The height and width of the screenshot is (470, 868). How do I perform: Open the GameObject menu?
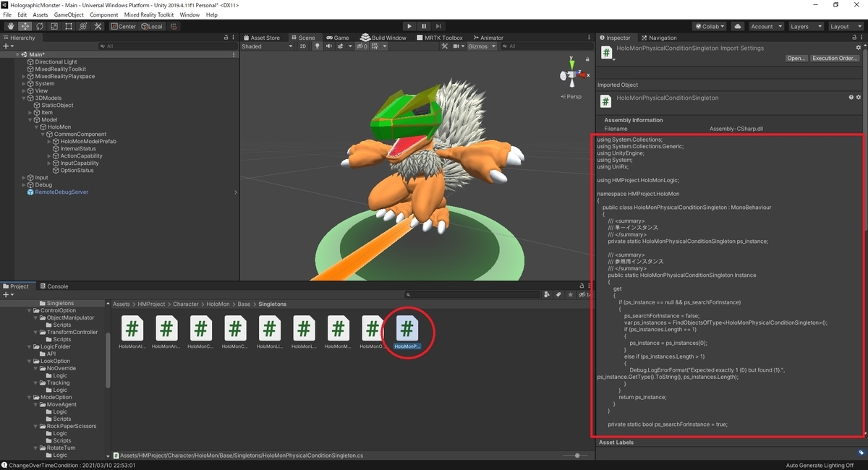pyautogui.click(x=69, y=14)
